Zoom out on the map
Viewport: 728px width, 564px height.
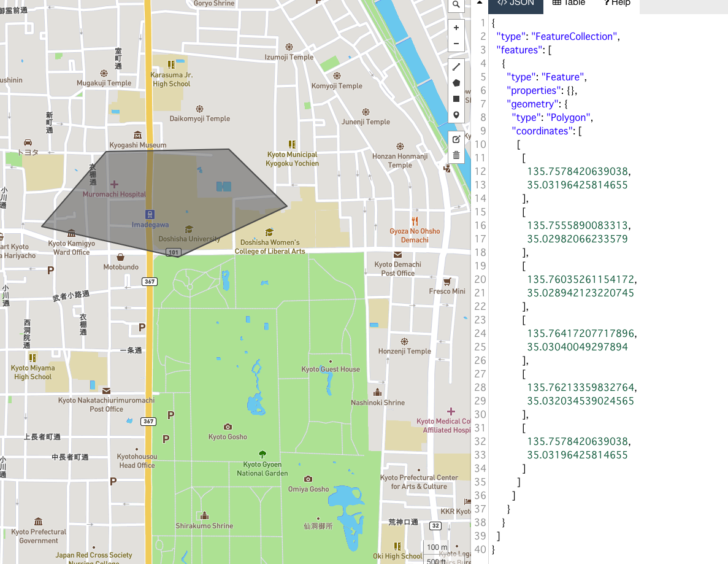point(456,44)
